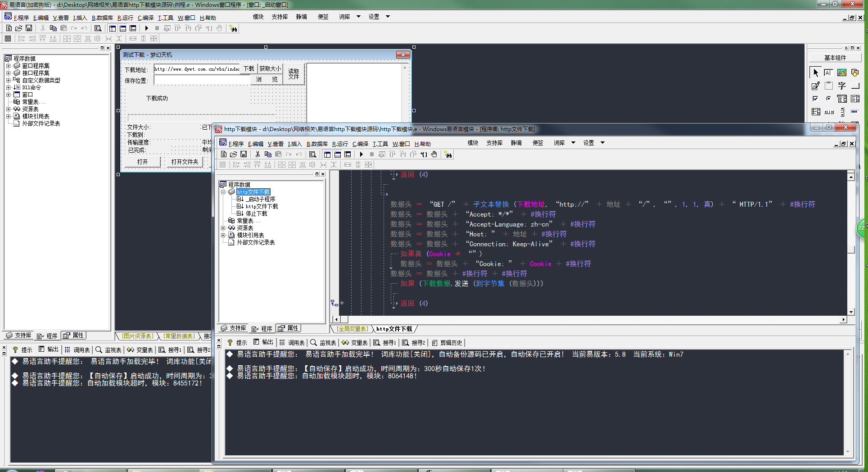
Task: Switch to 支持库 tab in back window panel
Action: (19, 336)
